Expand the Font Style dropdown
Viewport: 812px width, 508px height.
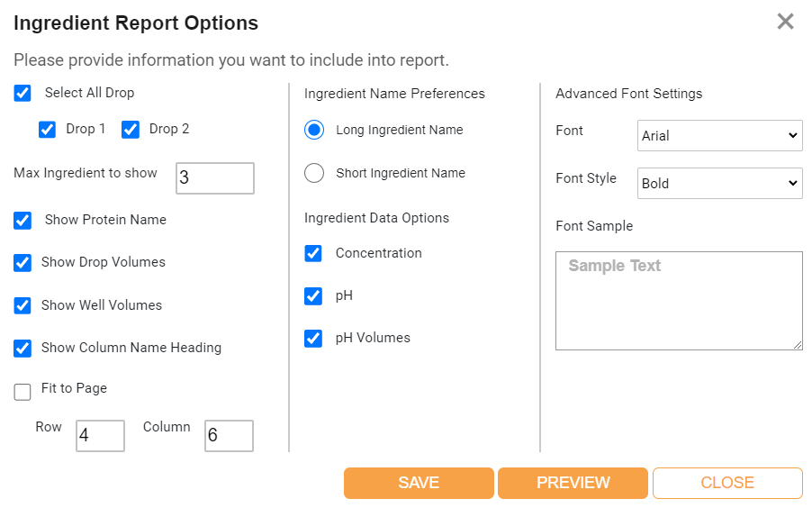click(719, 183)
